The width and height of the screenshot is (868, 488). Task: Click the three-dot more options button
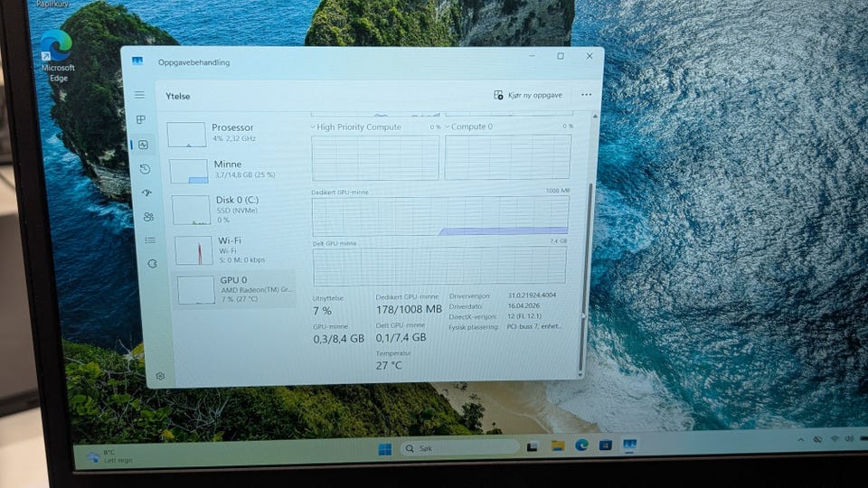(586, 95)
